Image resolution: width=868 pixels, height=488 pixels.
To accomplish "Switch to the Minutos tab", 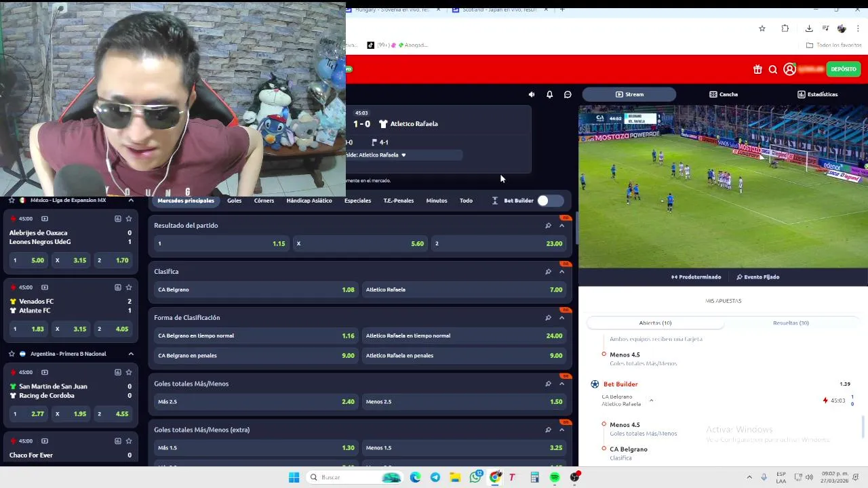I will (437, 201).
